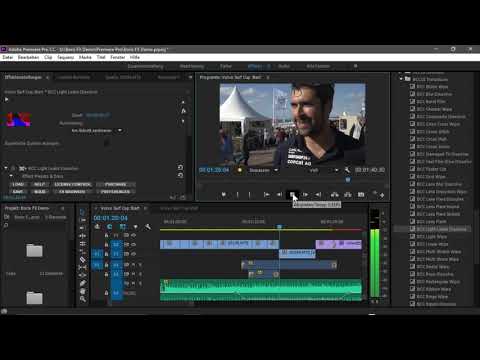480x360 pixels.
Task: Toggle the V3 track output eye
Action: click(133, 235)
